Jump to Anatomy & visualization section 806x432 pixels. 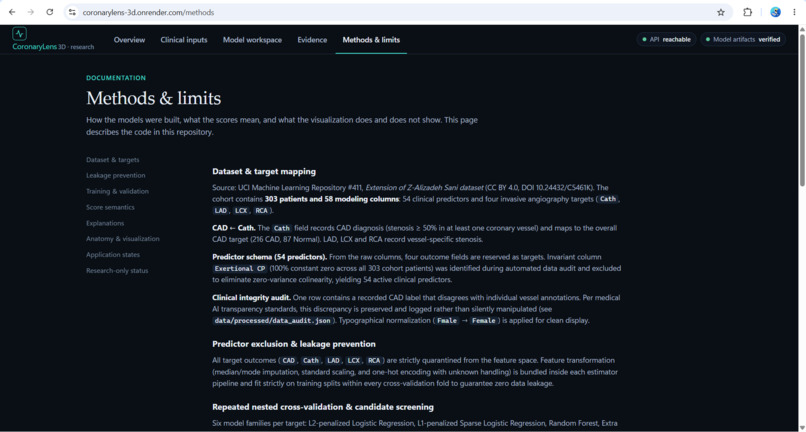(x=123, y=239)
